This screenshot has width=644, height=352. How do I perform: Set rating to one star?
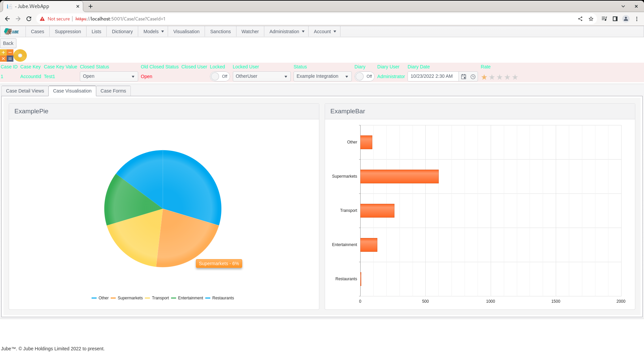tap(484, 77)
